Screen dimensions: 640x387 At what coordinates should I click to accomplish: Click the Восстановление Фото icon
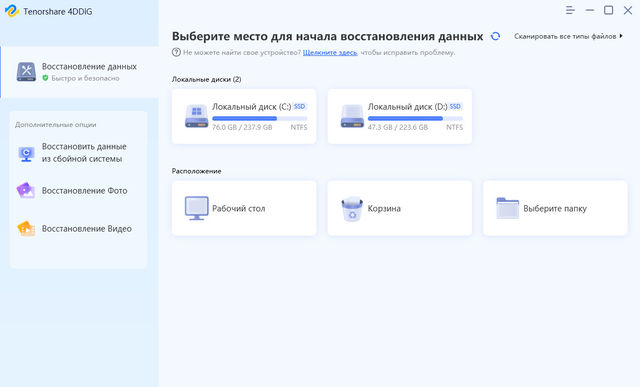(x=26, y=191)
